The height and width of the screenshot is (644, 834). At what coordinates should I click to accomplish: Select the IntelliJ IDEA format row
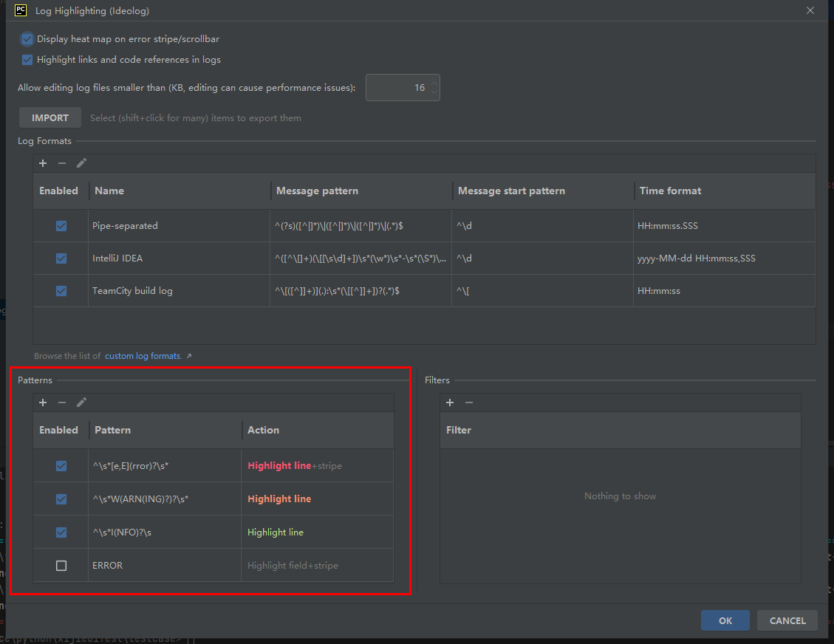click(177, 258)
